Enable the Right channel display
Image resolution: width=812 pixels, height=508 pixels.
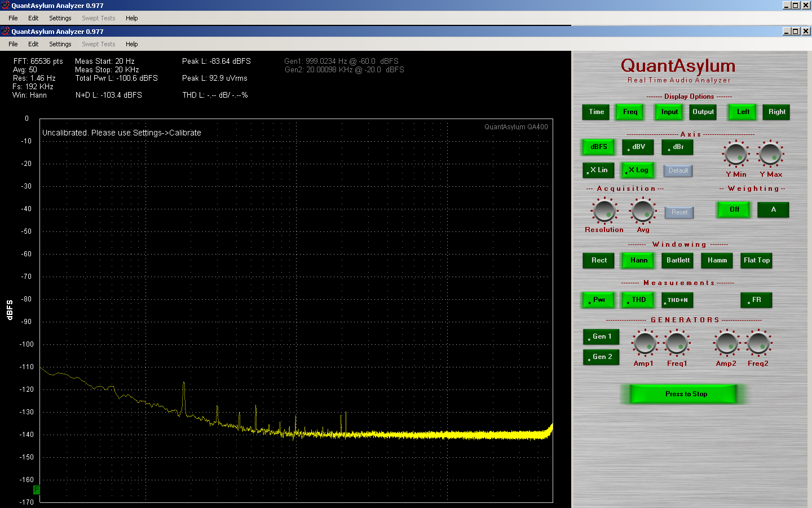[x=776, y=112]
